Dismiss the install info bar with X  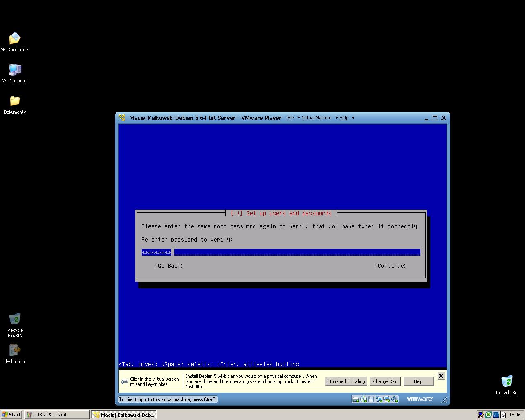(441, 376)
